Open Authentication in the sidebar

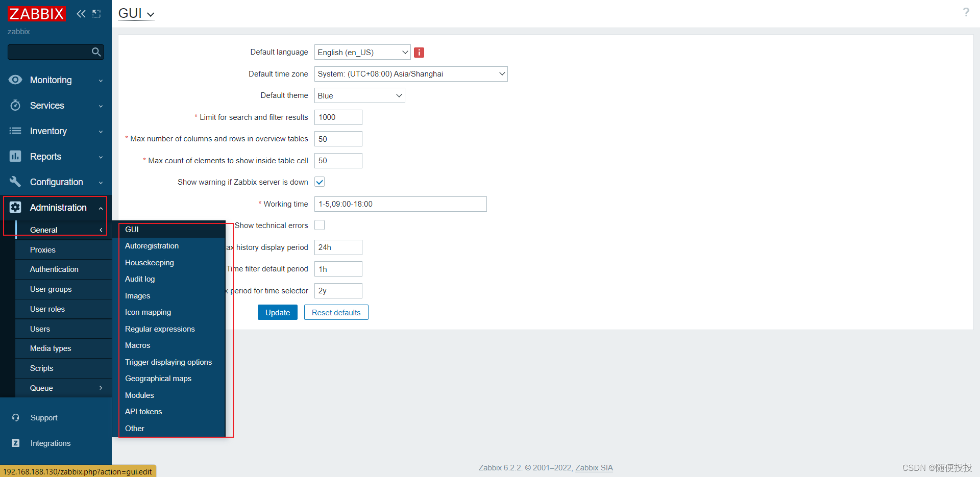63,269
